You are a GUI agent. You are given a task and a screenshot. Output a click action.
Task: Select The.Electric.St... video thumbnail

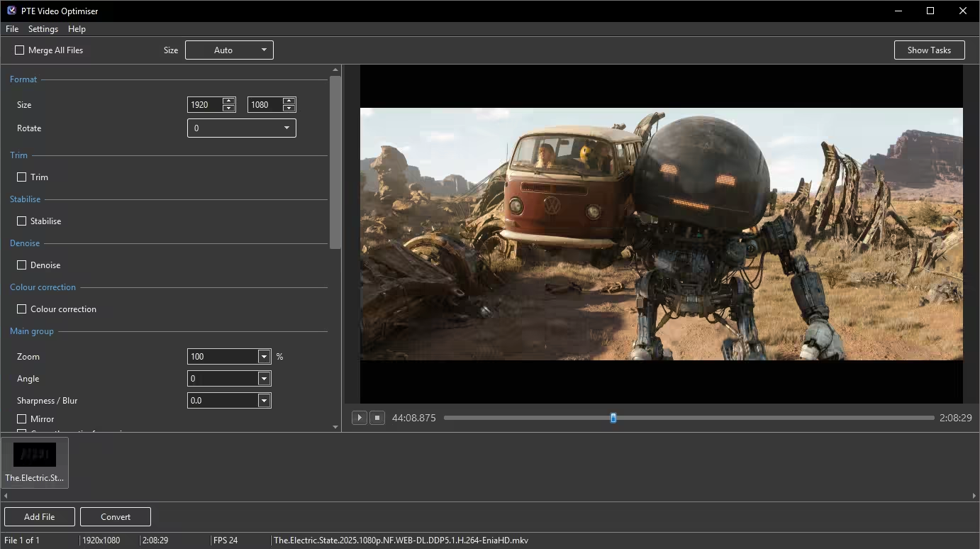pyautogui.click(x=35, y=462)
